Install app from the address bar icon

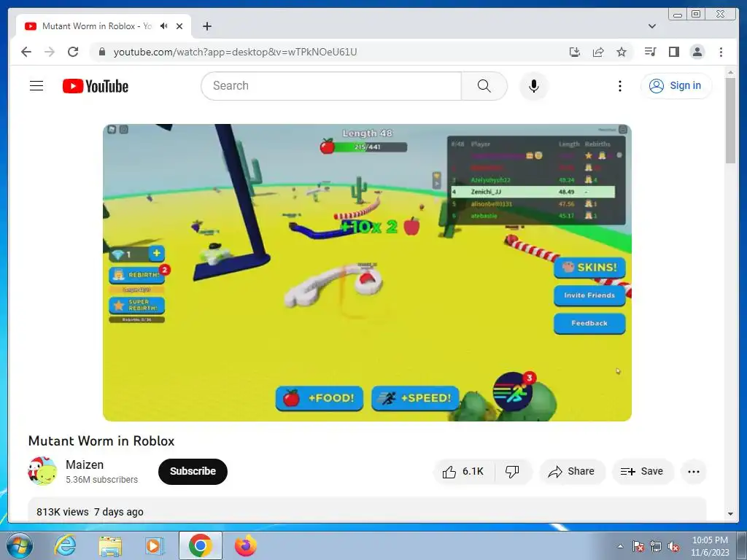pos(575,52)
